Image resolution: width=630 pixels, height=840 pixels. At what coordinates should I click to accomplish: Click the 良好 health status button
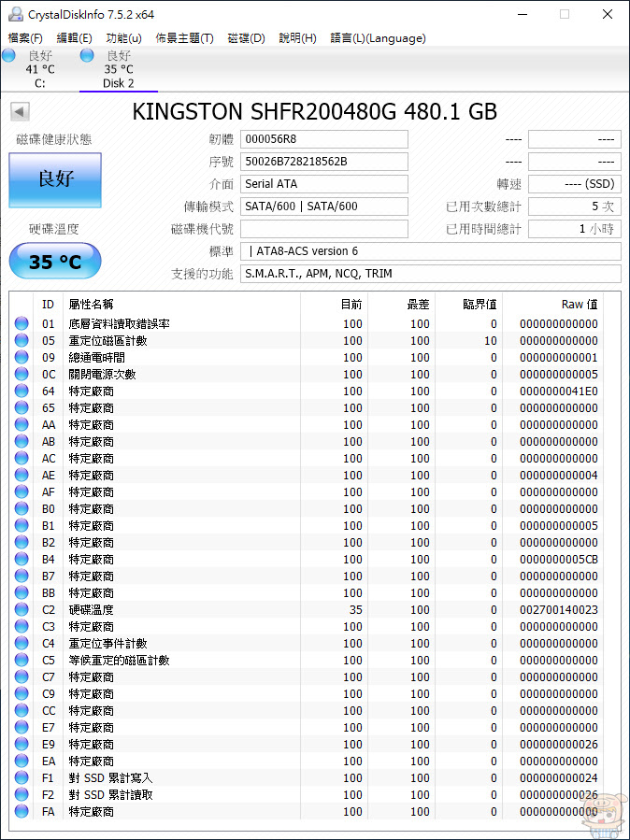55,180
